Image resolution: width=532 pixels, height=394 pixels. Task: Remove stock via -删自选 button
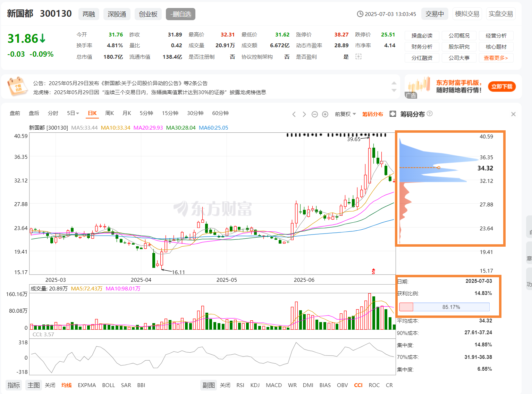(181, 14)
